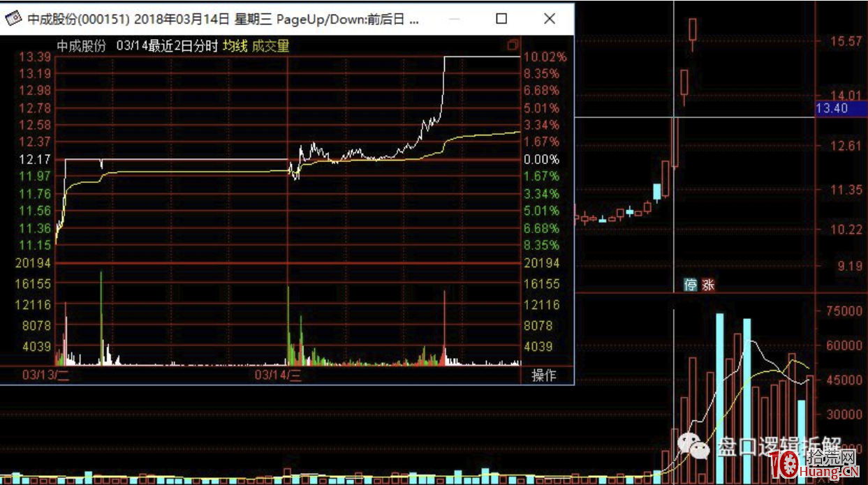Click the 12.78 price label

(x=35, y=108)
